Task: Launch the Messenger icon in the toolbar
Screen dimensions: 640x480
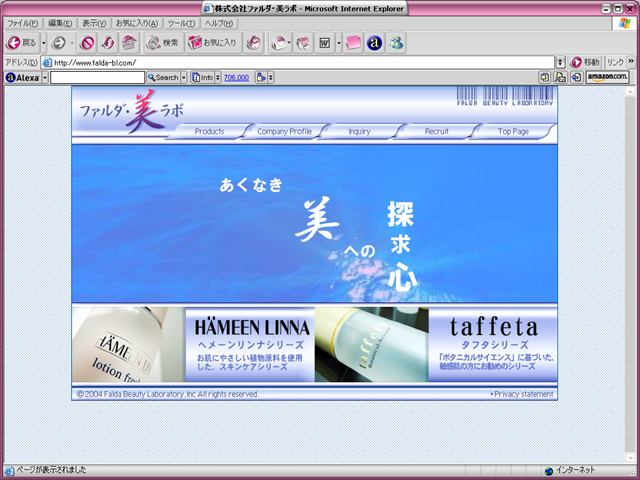Action: tap(396, 43)
